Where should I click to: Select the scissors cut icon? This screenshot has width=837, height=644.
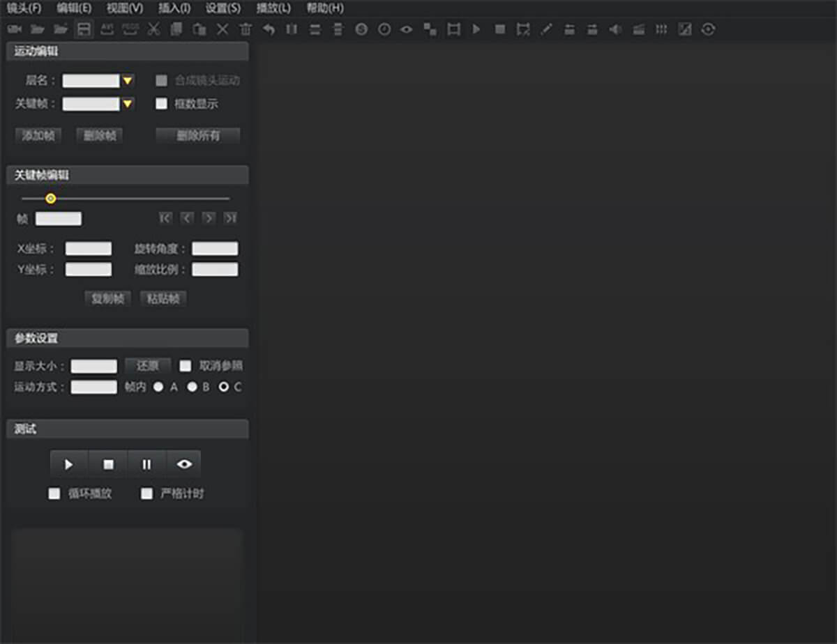coord(153,29)
